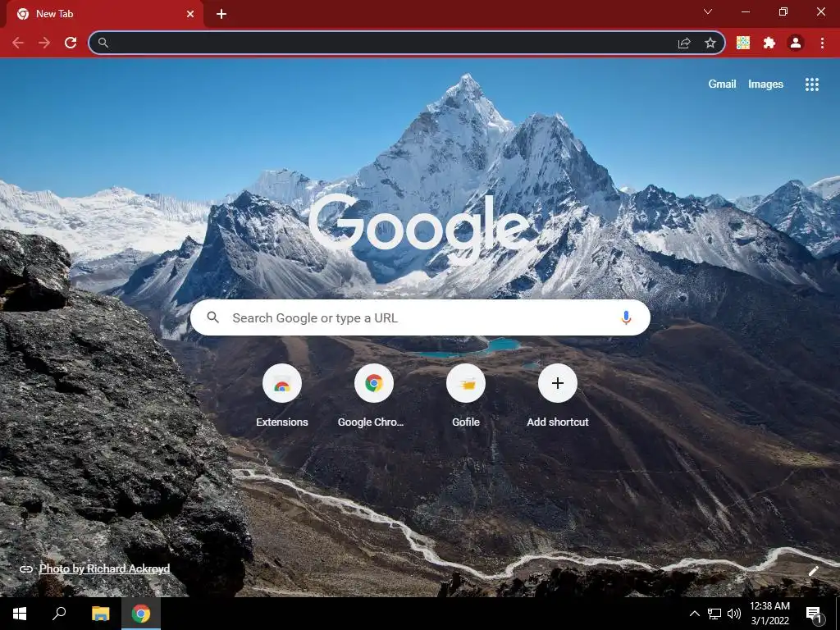Open the notification action center
Viewport: 840px width, 630px height.
point(815,614)
